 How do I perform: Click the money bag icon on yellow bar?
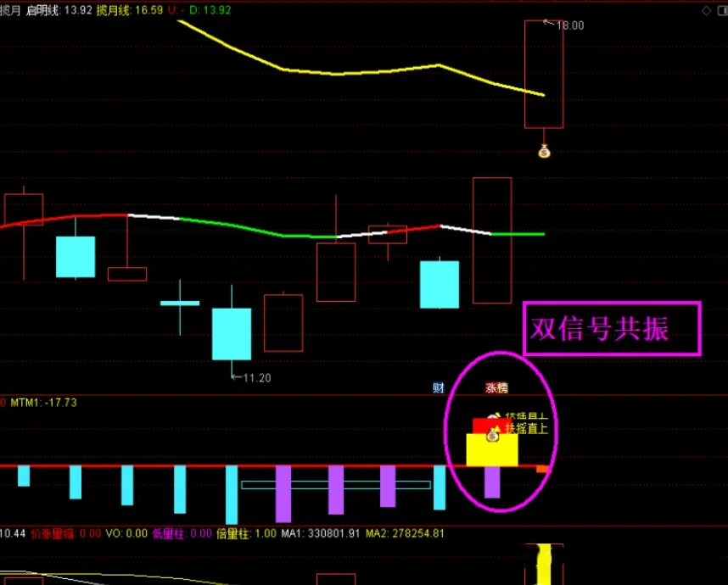(x=491, y=435)
